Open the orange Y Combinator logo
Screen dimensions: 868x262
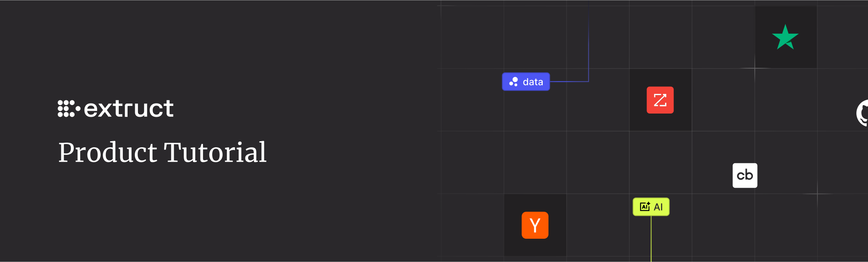[535, 225]
